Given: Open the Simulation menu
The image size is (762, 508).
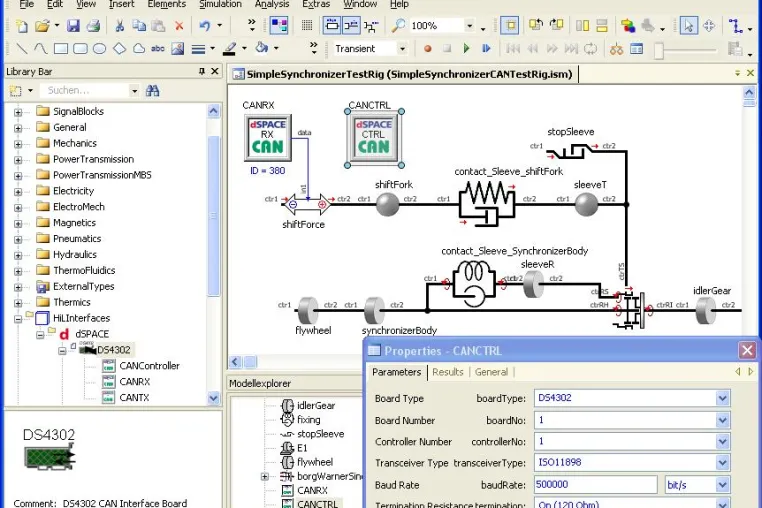Looking at the screenshot, I should tap(220, 4).
